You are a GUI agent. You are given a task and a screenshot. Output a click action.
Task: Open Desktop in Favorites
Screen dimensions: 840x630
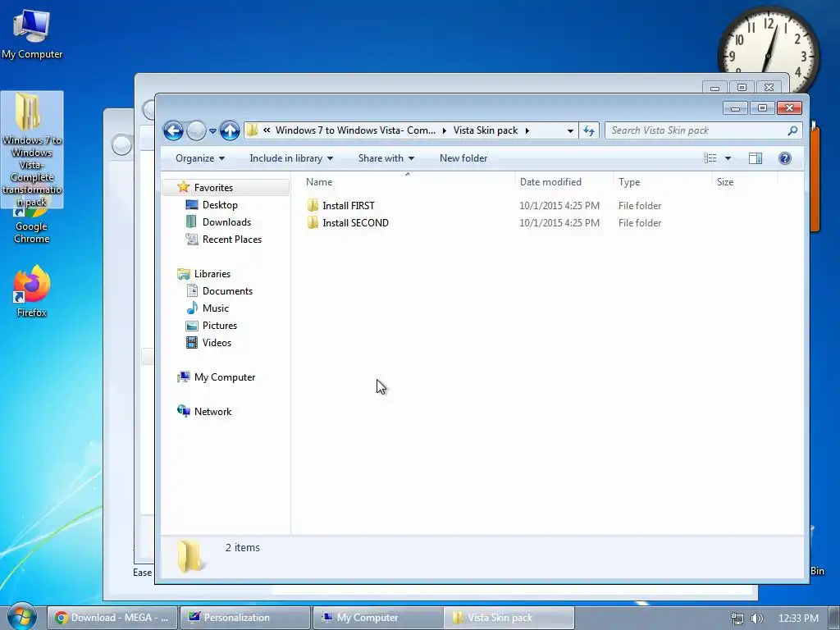tap(220, 204)
